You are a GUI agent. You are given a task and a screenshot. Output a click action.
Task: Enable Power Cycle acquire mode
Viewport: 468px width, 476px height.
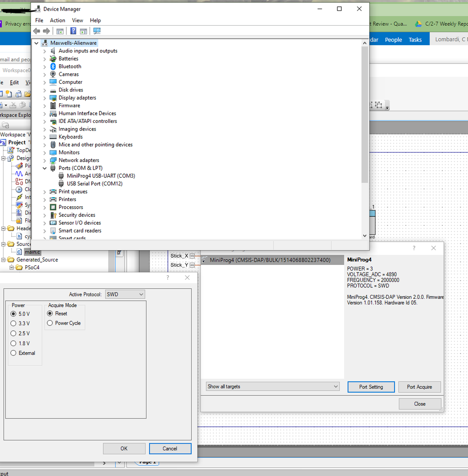click(x=50, y=323)
